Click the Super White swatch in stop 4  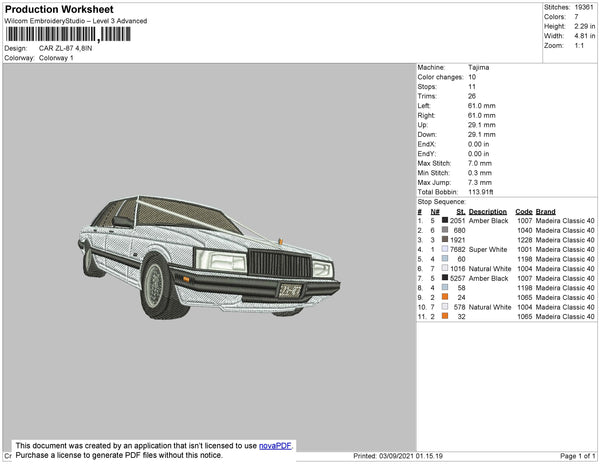click(445, 249)
